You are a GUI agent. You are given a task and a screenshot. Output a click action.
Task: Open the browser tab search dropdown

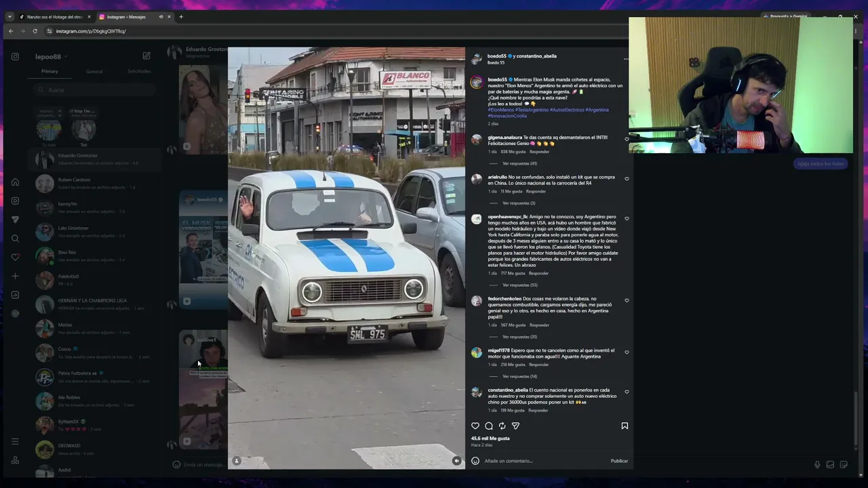coord(9,17)
